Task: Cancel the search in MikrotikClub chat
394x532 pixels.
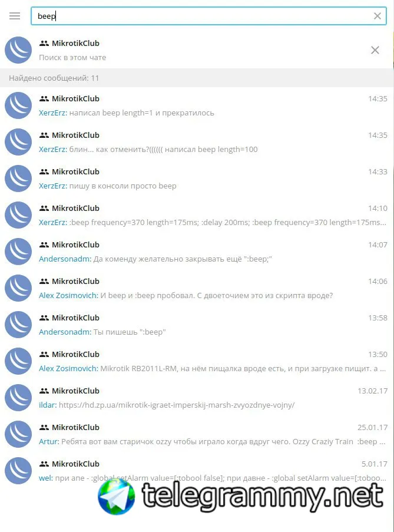Action: pyautogui.click(x=375, y=50)
